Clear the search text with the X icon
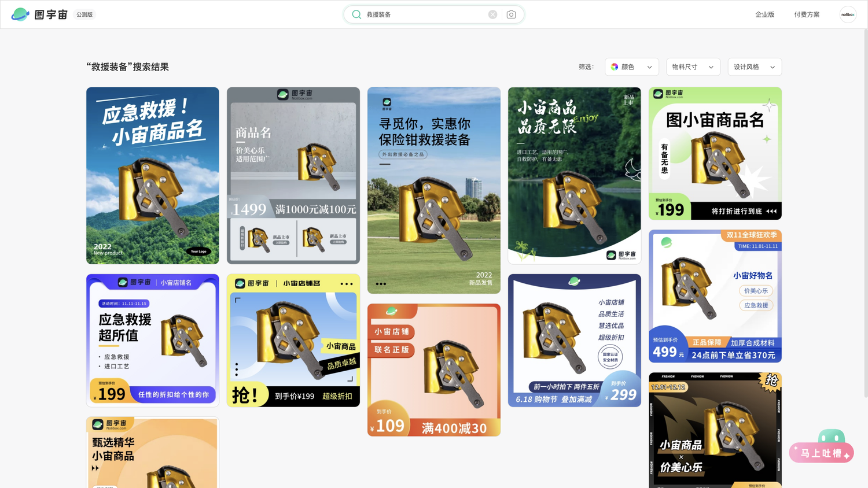This screenshot has height=488, width=868. pos(492,14)
